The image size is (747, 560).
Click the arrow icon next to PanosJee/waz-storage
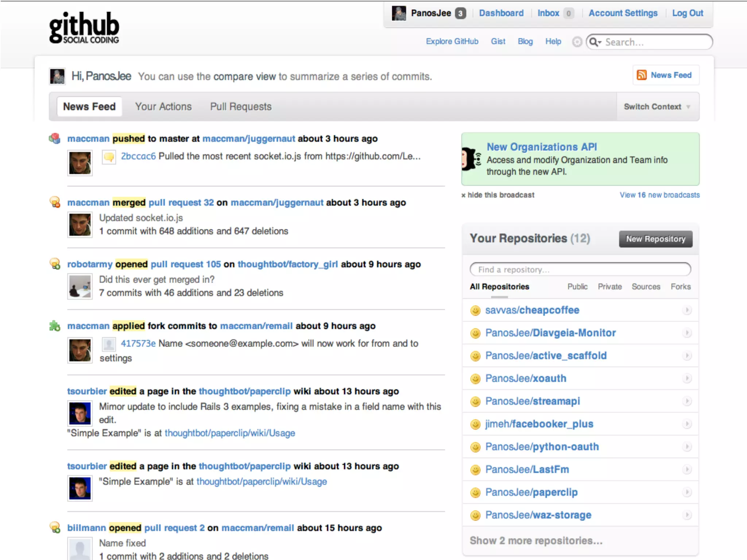click(686, 515)
